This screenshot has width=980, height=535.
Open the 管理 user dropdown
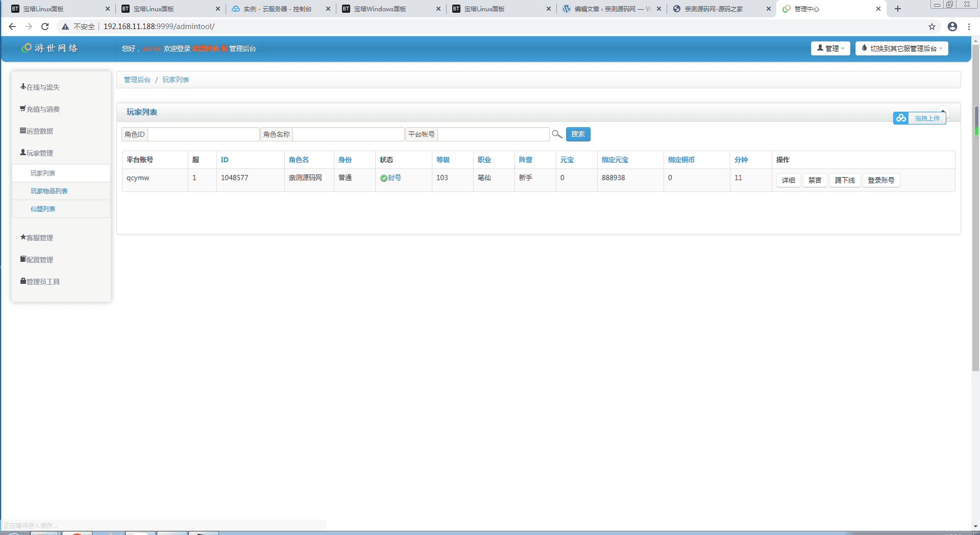click(x=830, y=48)
